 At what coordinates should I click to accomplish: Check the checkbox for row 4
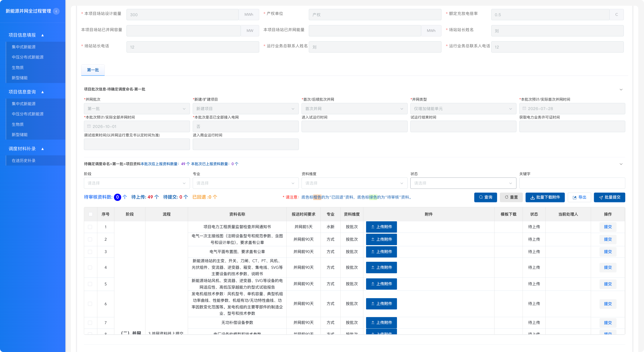tap(90, 268)
